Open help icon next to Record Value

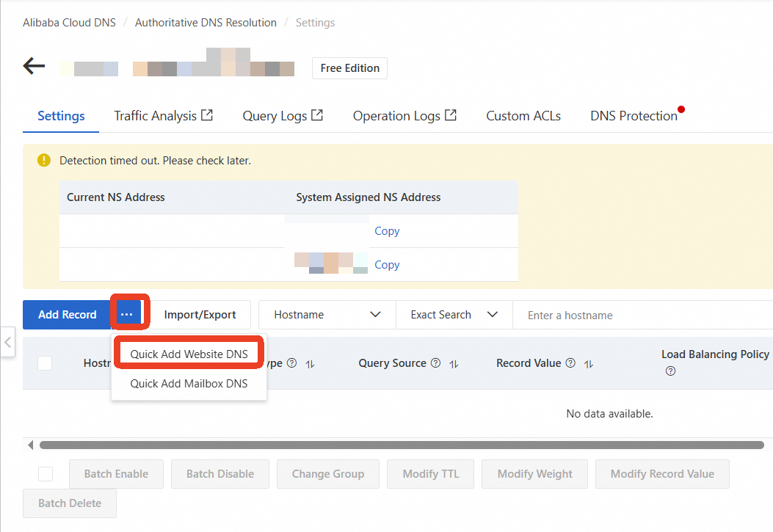(x=570, y=363)
